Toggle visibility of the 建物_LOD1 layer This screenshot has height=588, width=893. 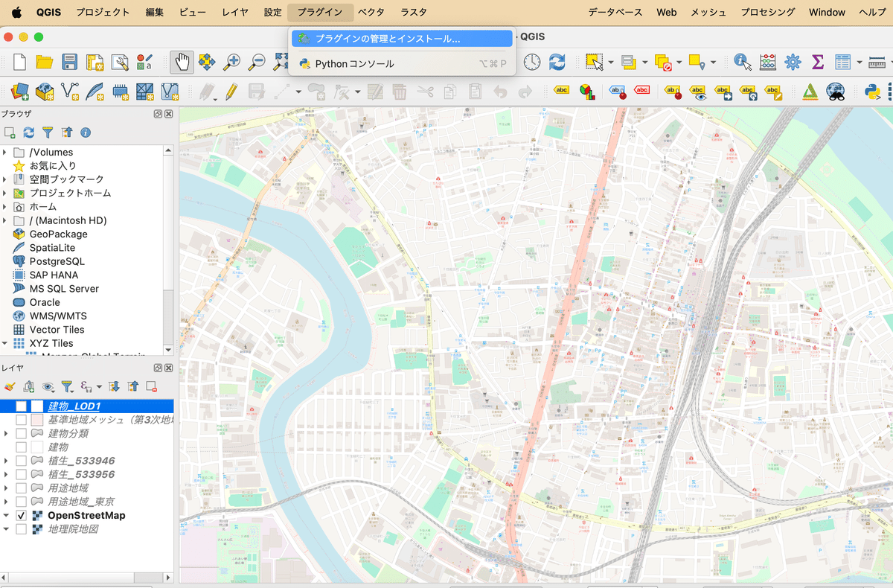pyautogui.click(x=20, y=404)
